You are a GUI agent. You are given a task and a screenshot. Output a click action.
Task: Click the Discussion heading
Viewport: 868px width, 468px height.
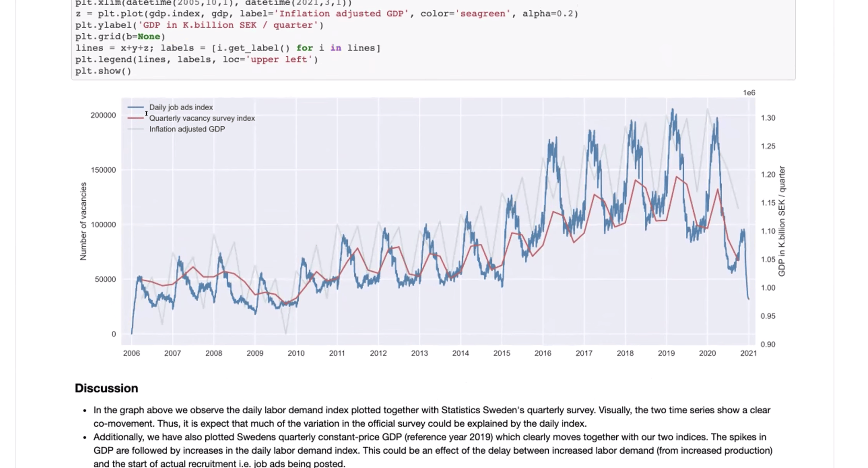coord(106,388)
